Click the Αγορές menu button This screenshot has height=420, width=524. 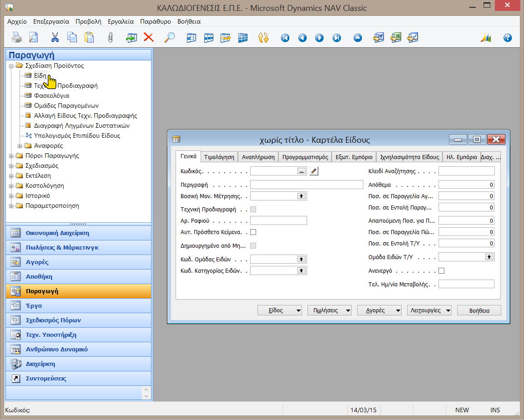click(379, 310)
